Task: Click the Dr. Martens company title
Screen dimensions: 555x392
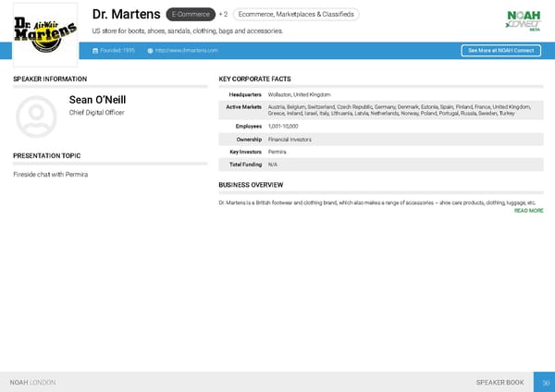Action: (126, 14)
